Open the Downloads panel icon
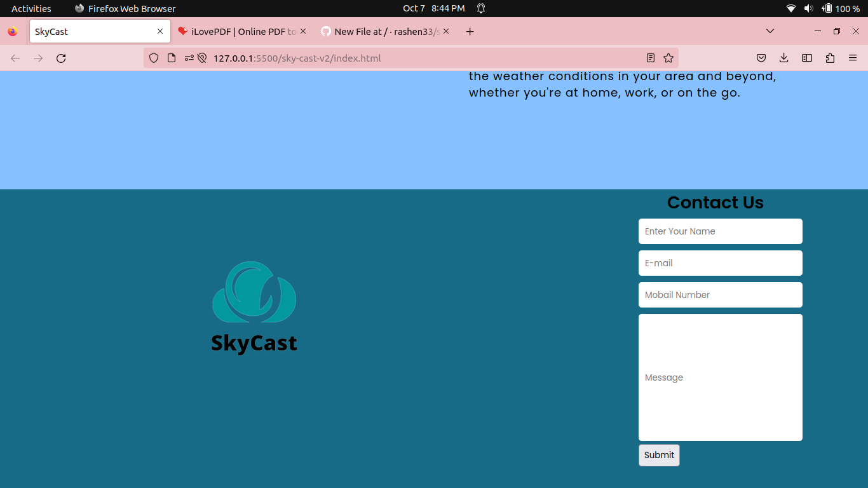This screenshot has width=868, height=488. [x=783, y=58]
